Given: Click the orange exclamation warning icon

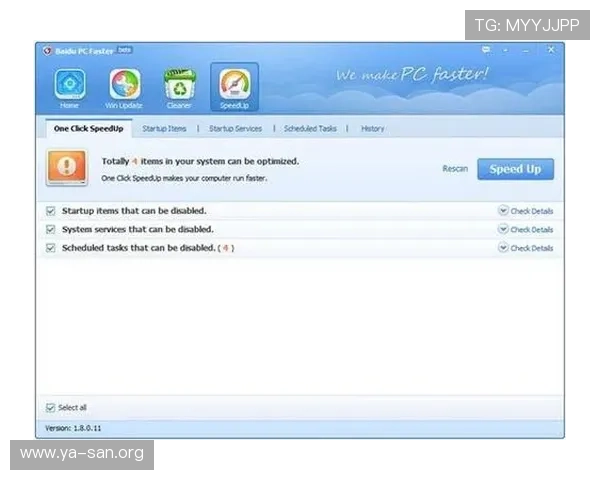Looking at the screenshot, I should [x=66, y=167].
